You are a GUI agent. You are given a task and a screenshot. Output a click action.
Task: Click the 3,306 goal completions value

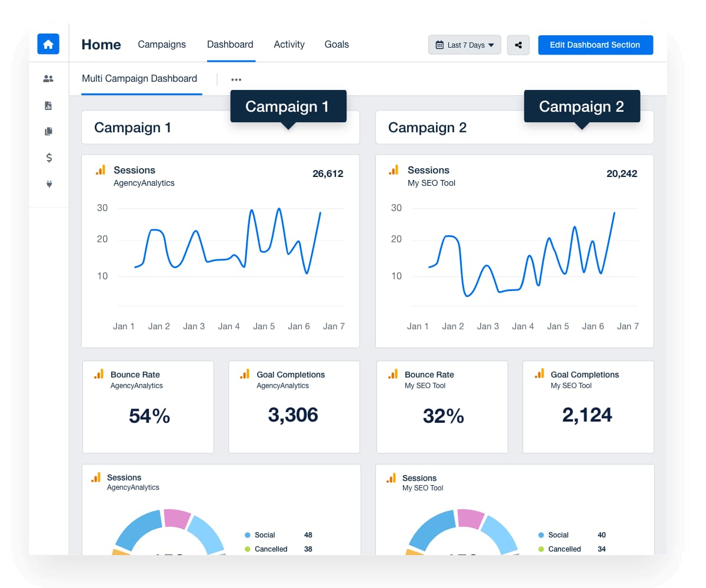(293, 415)
